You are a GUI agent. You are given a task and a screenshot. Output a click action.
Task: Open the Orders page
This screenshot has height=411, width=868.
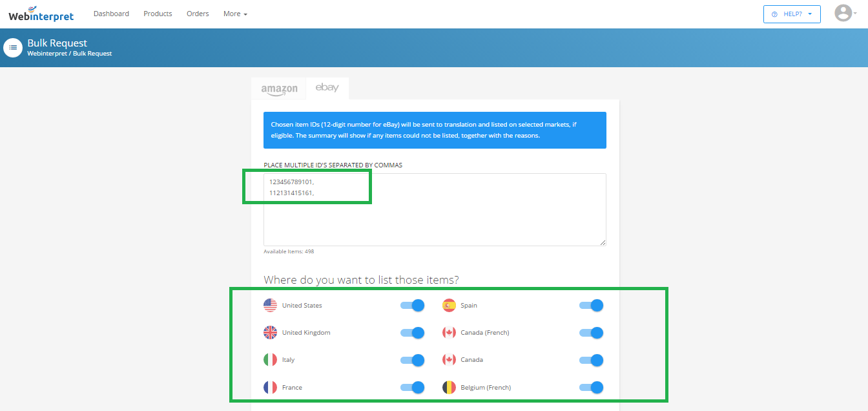pyautogui.click(x=198, y=14)
